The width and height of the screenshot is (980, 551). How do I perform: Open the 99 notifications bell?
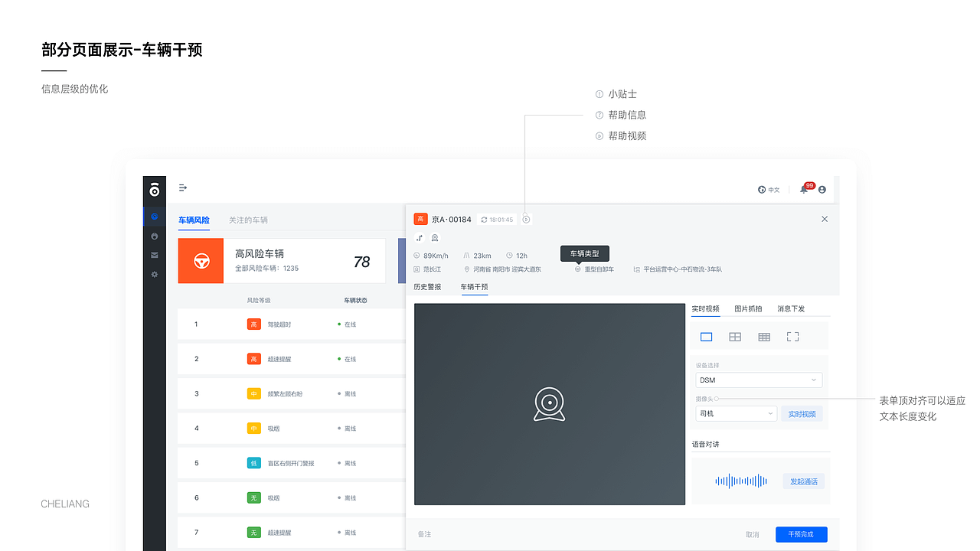[803, 189]
